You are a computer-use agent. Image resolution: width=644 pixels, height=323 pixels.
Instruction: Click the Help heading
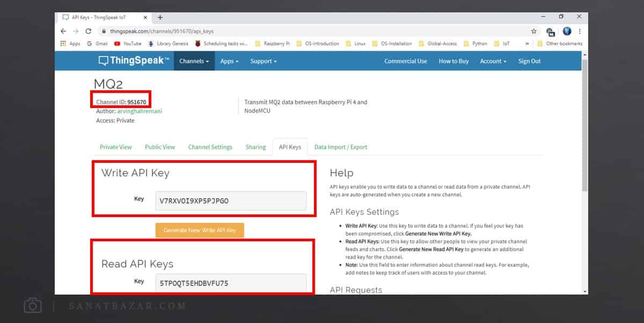click(341, 173)
